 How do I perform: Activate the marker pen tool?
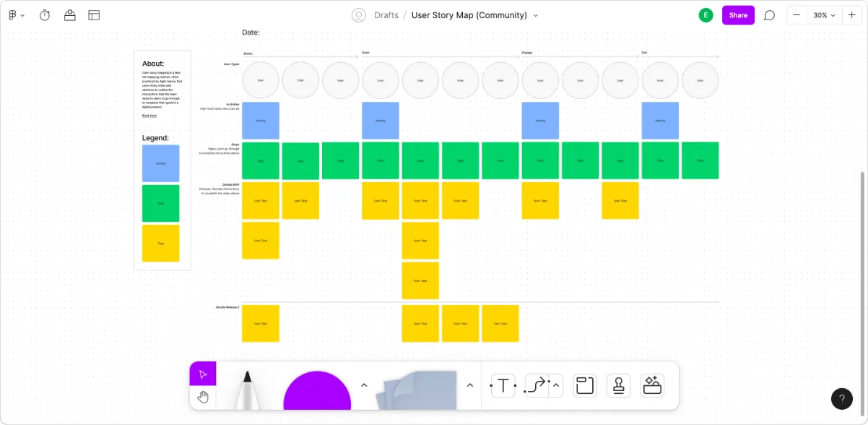tap(247, 390)
